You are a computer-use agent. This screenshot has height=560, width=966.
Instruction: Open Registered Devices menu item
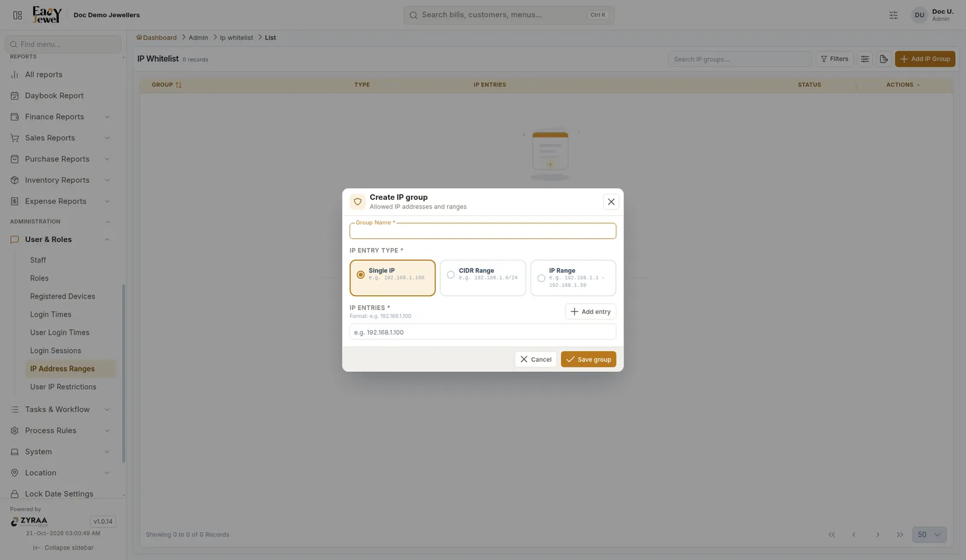tap(63, 296)
